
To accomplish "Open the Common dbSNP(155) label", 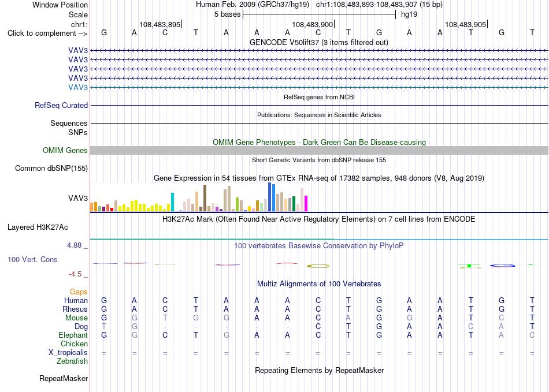I will click(x=51, y=168).
